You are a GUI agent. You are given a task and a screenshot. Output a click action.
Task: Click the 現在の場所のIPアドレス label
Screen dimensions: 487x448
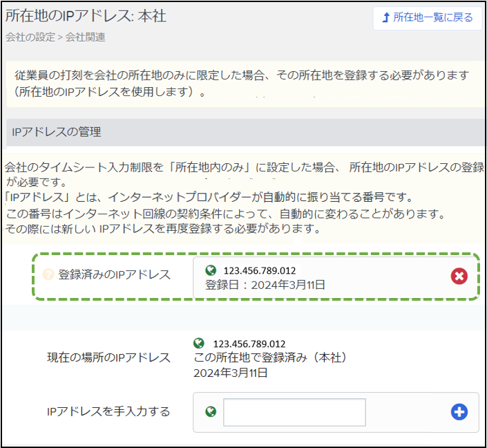pos(108,357)
